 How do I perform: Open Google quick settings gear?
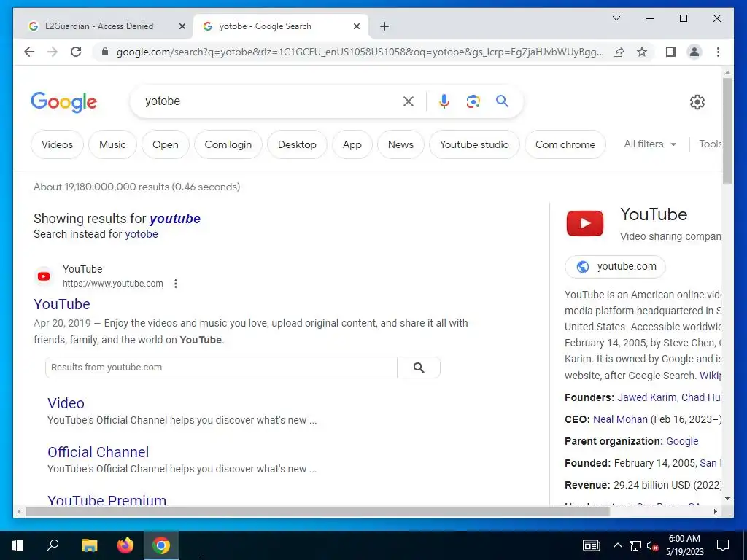[x=697, y=101]
